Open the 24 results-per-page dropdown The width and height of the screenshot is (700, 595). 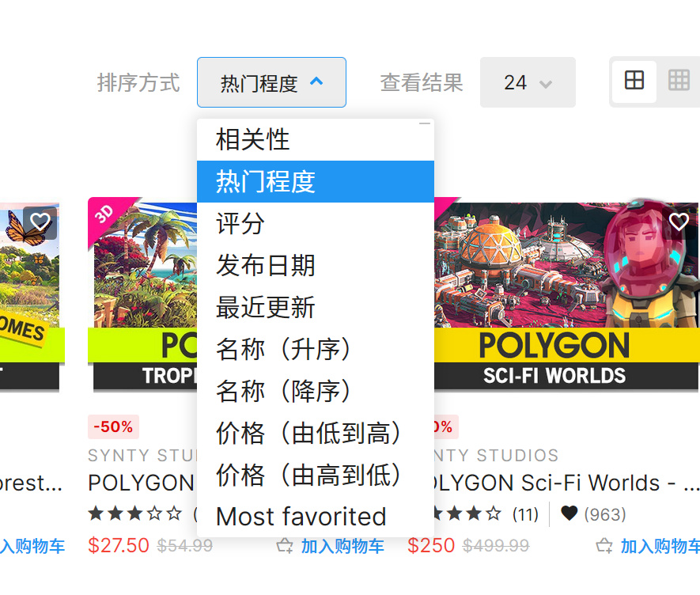[x=528, y=82]
